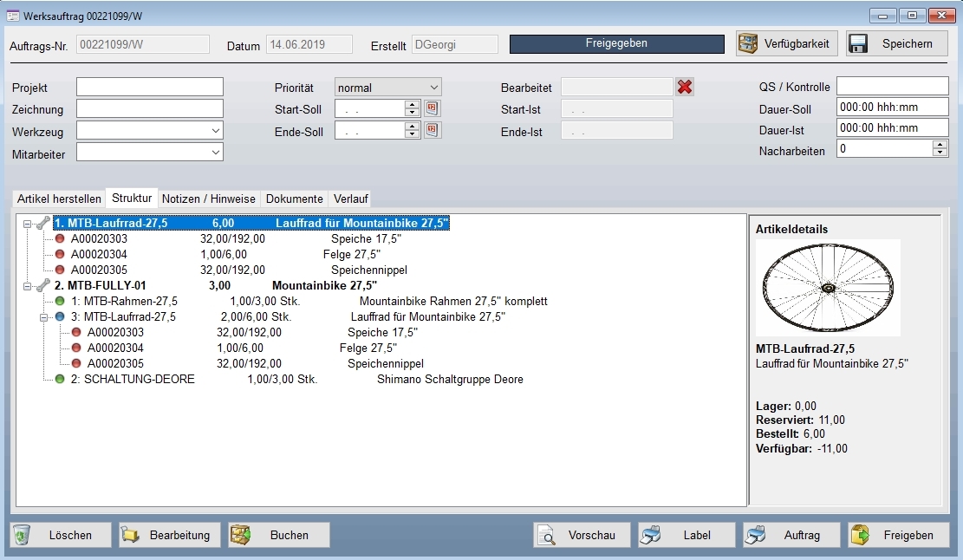Open the Notizen / Hinweise tab
The width and height of the screenshot is (963, 560).
click(209, 199)
